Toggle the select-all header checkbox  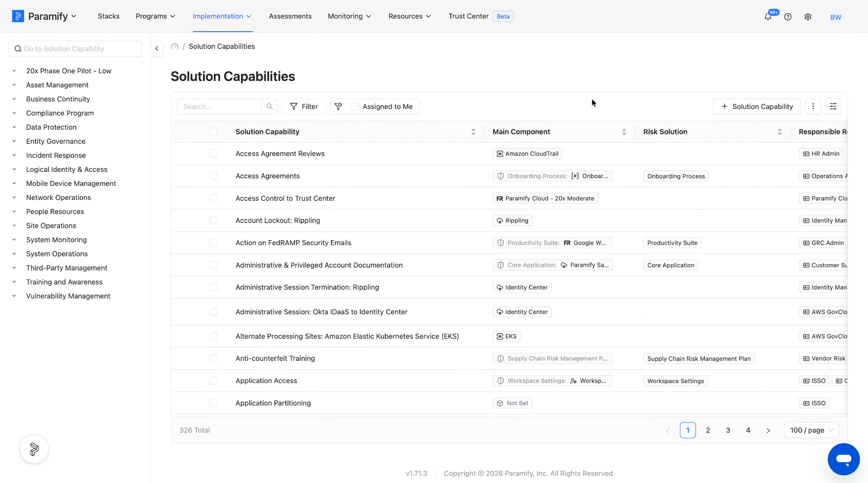pos(213,132)
